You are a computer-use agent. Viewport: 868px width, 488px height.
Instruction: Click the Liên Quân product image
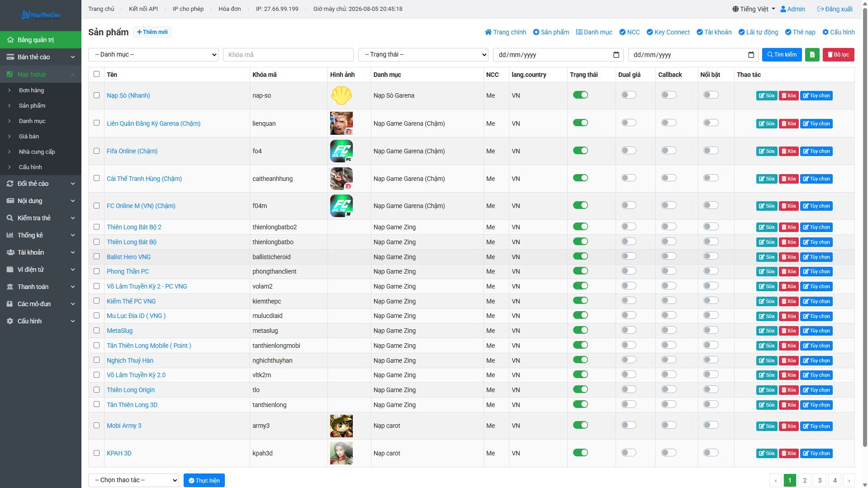pos(341,123)
